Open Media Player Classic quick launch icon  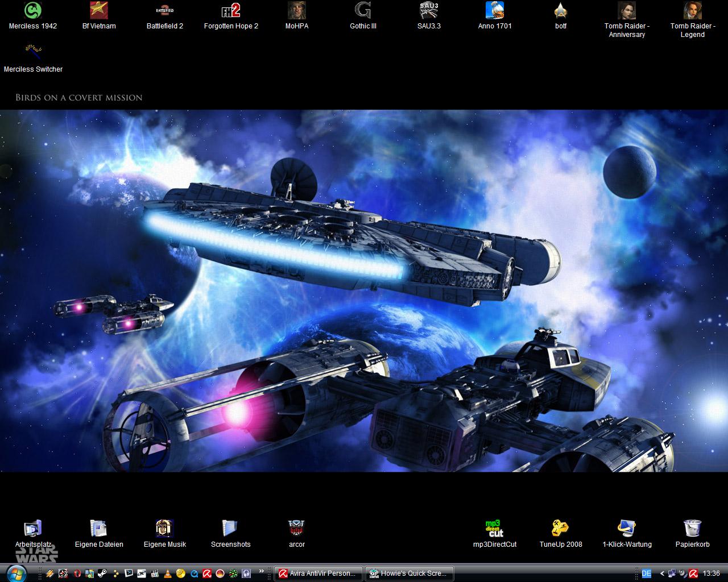click(155, 573)
